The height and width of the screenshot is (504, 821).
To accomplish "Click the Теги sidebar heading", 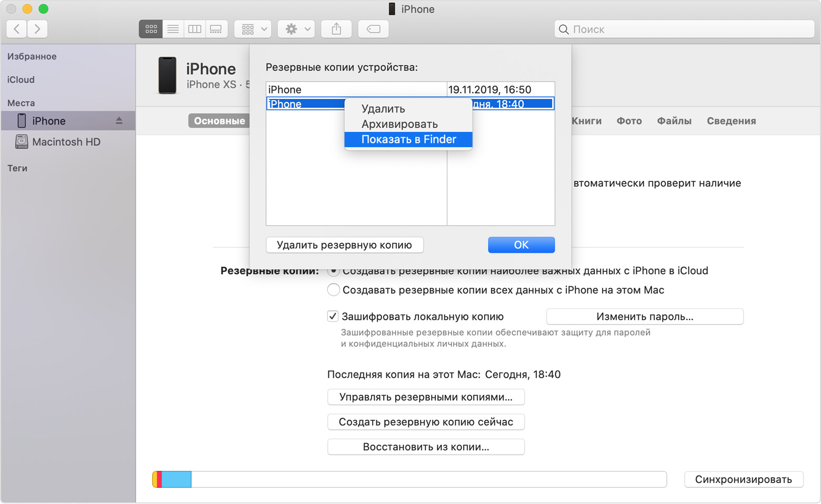I will click(x=17, y=168).
